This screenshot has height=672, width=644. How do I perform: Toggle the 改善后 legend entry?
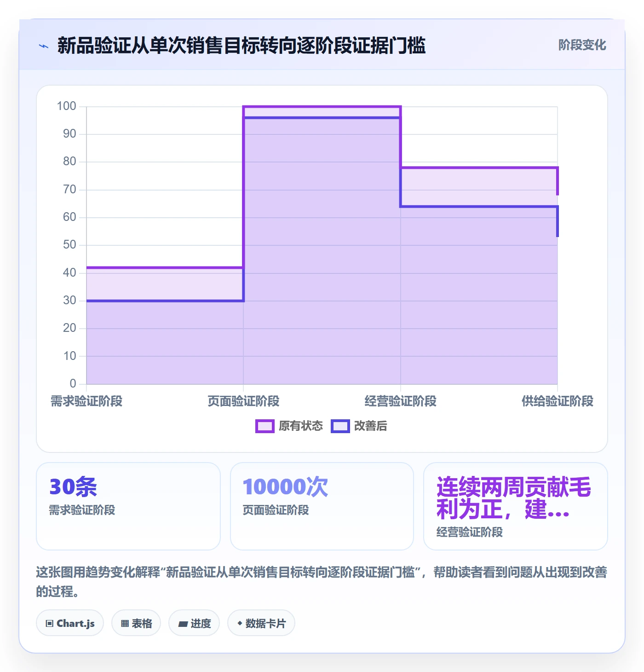[359, 426]
